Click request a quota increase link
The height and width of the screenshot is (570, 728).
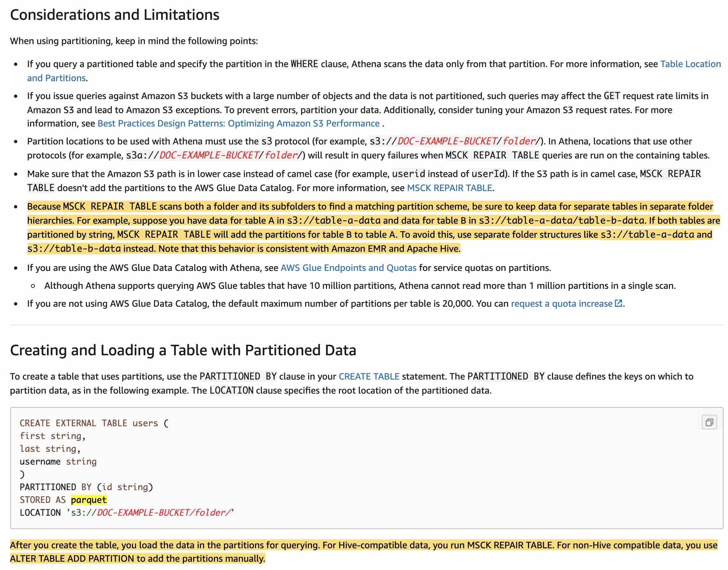coord(561,304)
